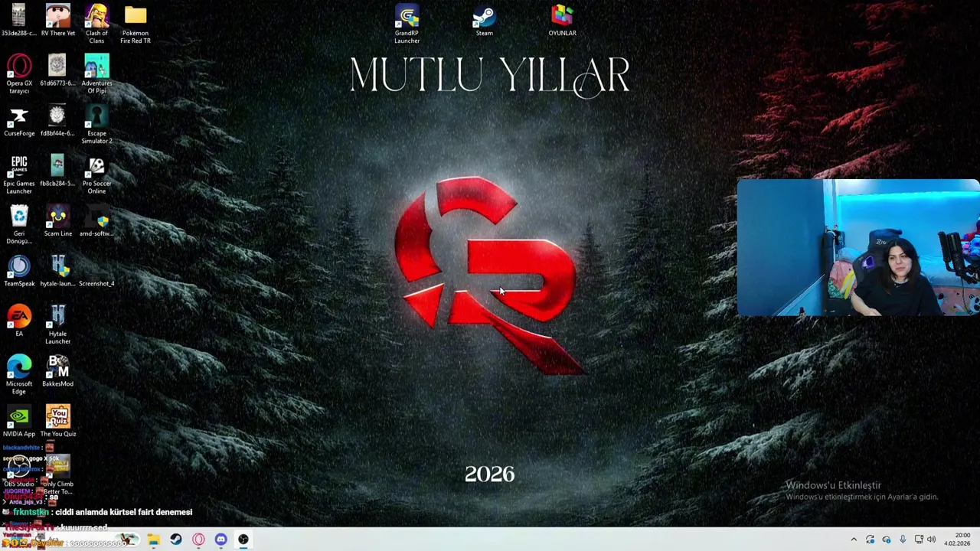This screenshot has height=551, width=980.
Task: Open Opera GX from the taskbar
Action: click(198, 540)
